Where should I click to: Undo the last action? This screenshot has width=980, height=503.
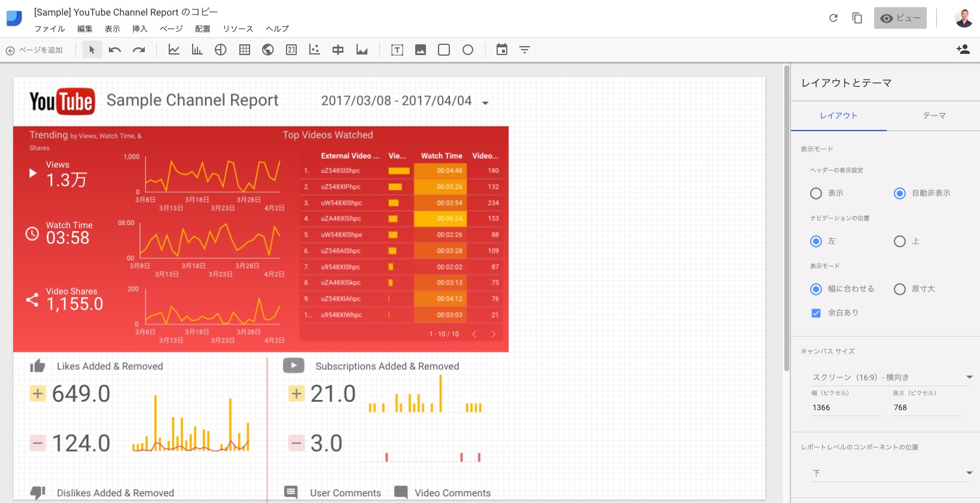click(115, 50)
